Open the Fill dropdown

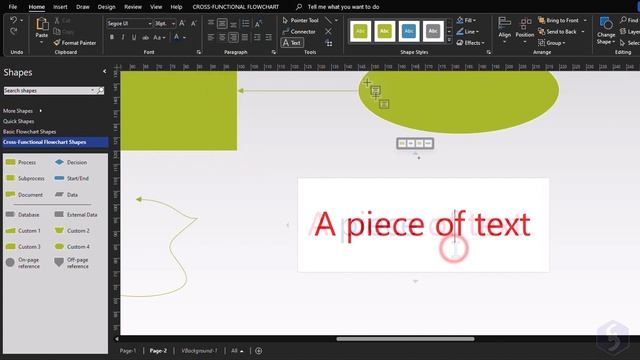pos(466,20)
